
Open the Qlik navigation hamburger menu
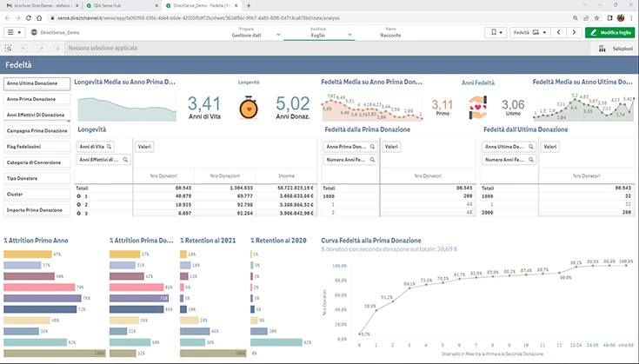pos(14,32)
